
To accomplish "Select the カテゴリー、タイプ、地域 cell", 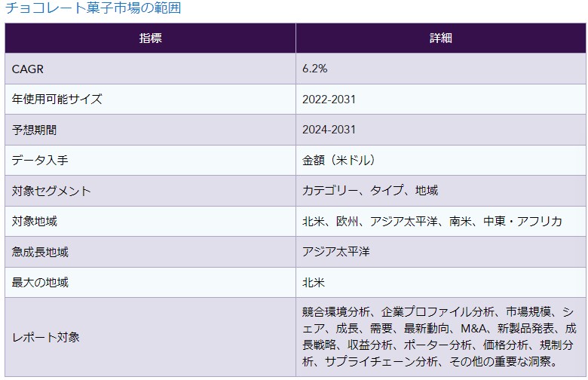I will [441, 191].
